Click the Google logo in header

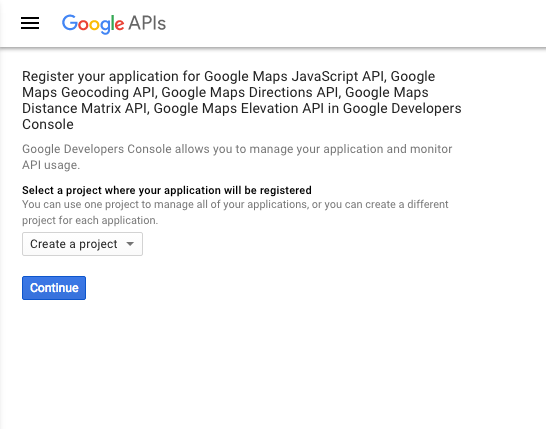93,24
